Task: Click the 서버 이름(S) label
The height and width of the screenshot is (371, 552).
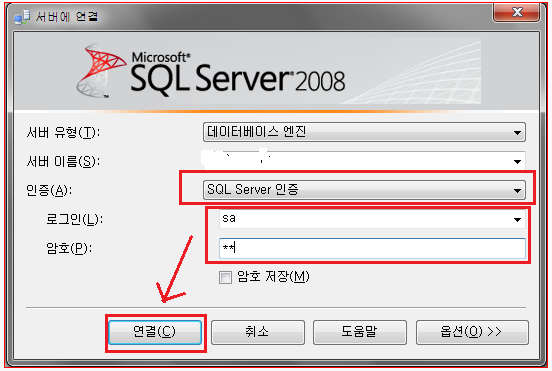Action: point(63,162)
